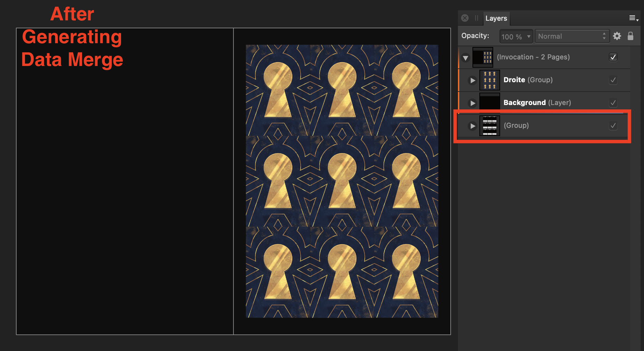
Task: Open the opacity percentage dropdown arrow
Action: point(528,36)
